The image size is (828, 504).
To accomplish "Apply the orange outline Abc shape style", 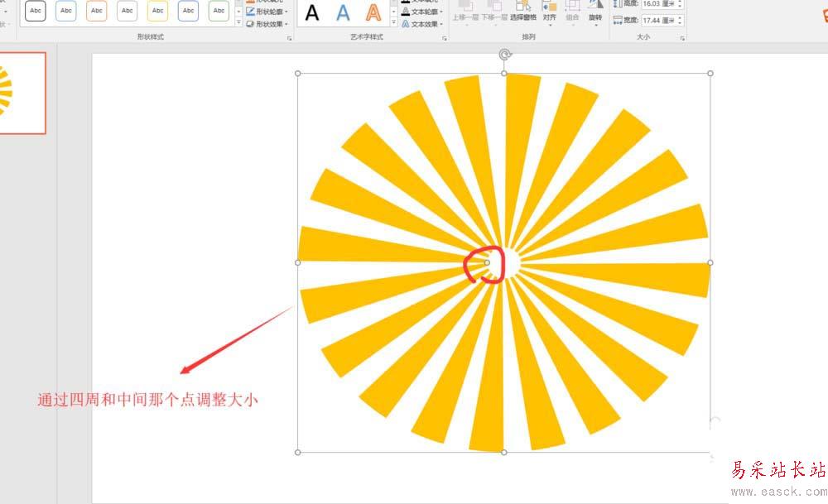I will pyautogui.click(x=97, y=11).
